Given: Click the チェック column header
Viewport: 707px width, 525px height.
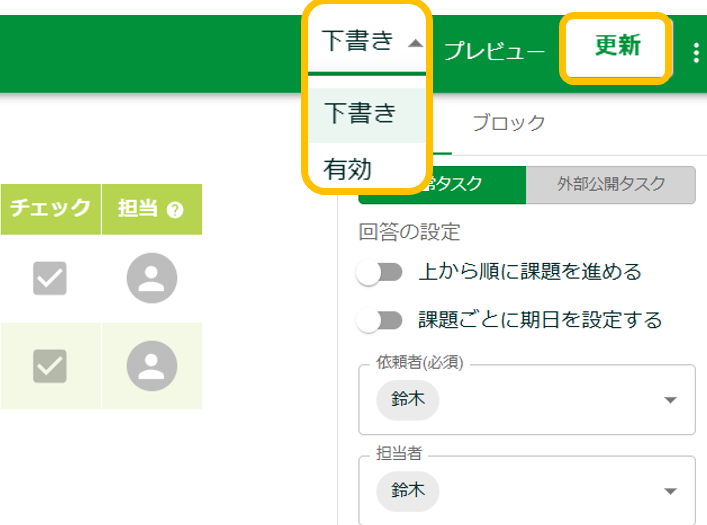Looking at the screenshot, I should (51, 209).
